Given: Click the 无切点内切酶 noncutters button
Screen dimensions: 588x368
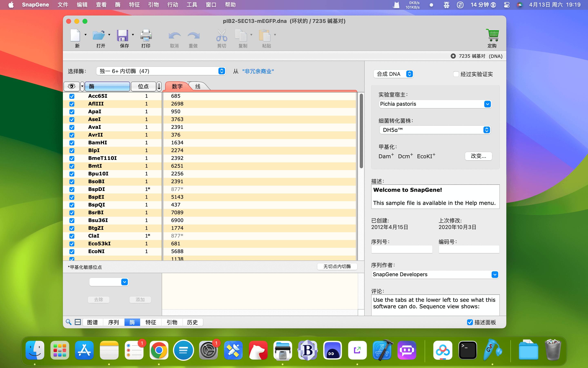Looking at the screenshot, I should click(x=337, y=267).
